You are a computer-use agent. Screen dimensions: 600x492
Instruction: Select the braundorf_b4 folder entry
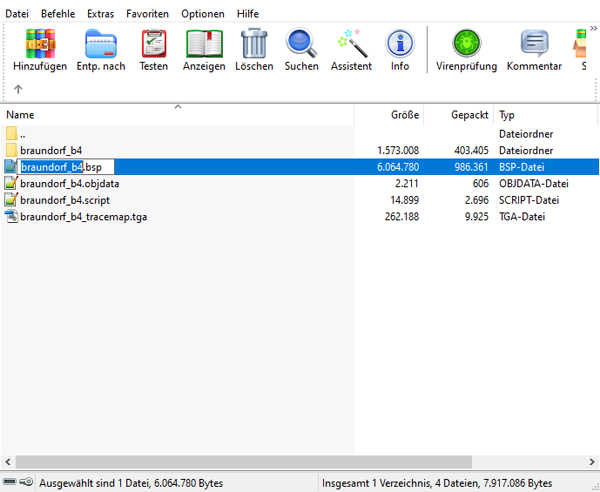51,150
